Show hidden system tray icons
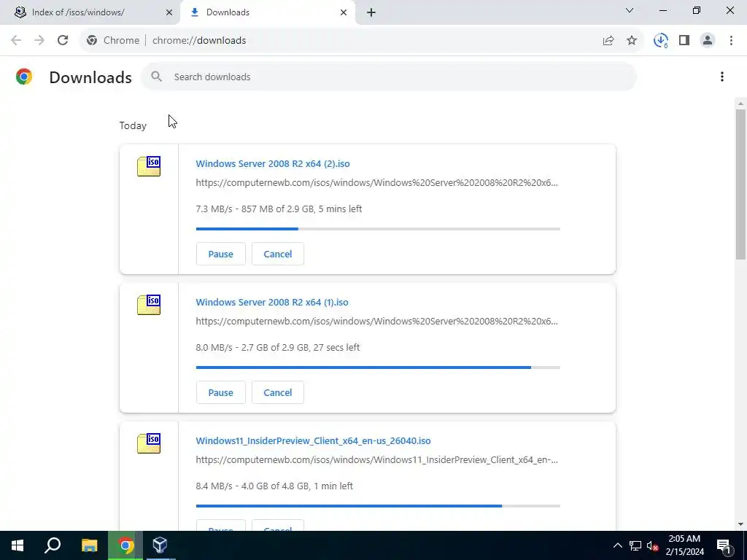The height and width of the screenshot is (560, 747). [617, 545]
